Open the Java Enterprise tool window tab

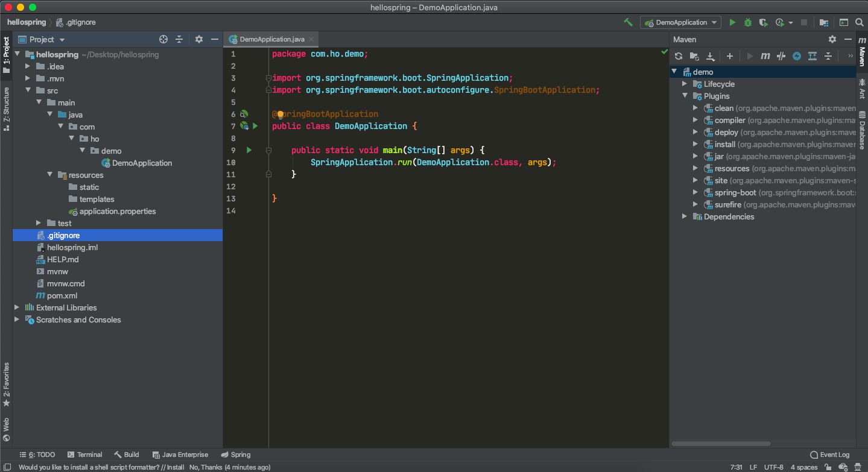(180, 455)
